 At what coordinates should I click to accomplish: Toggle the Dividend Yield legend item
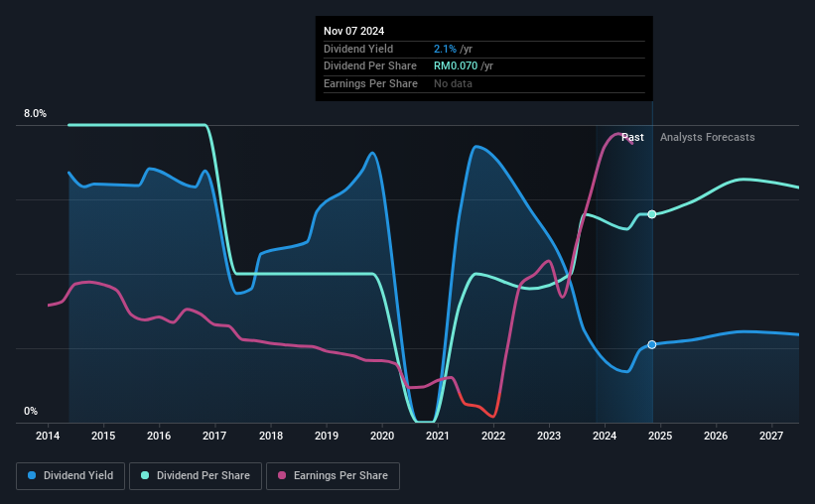pyautogui.click(x=70, y=476)
